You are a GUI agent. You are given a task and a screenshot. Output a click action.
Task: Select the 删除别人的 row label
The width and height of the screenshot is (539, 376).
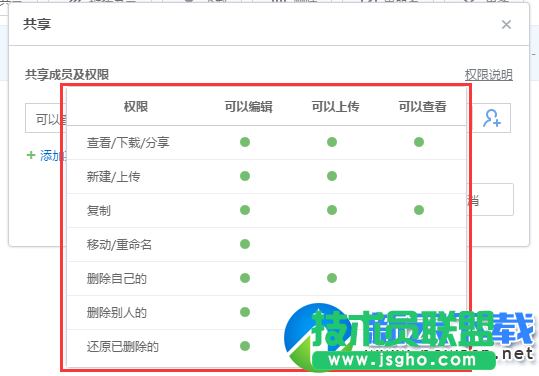tap(117, 313)
